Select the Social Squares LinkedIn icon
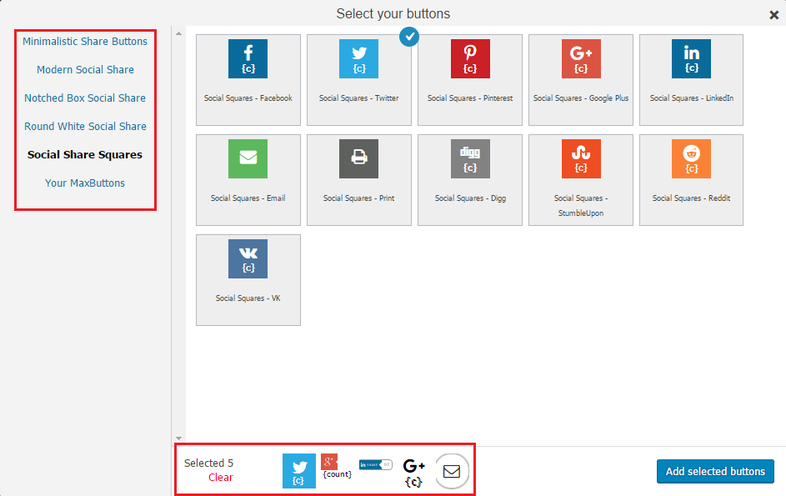The width and height of the screenshot is (786, 496). 691,59
